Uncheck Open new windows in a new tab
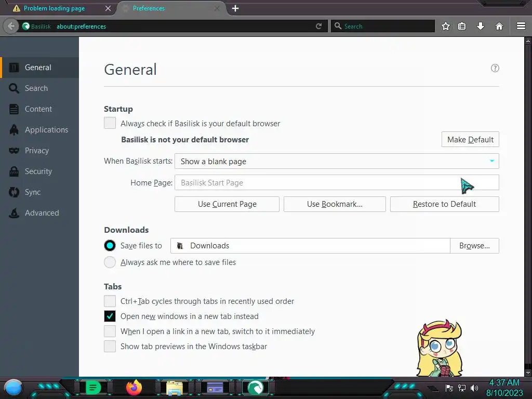 point(110,316)
